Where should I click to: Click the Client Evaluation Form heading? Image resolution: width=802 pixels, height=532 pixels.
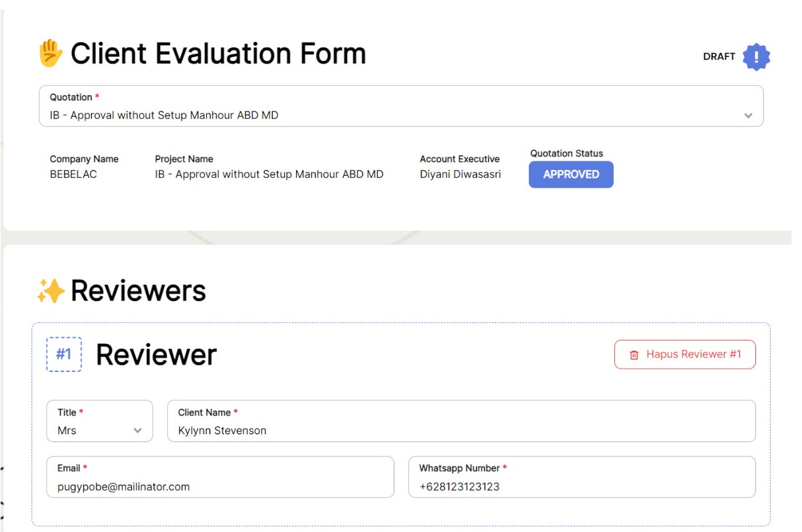pos(219,54)
